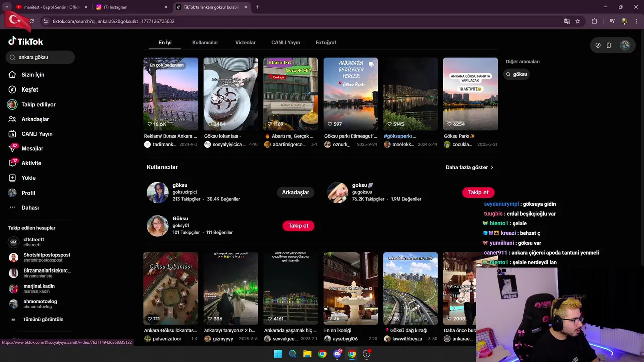The image size is (644, 362).
Task: Open Birzamanlaristekurc account
Action: [40, 273]
